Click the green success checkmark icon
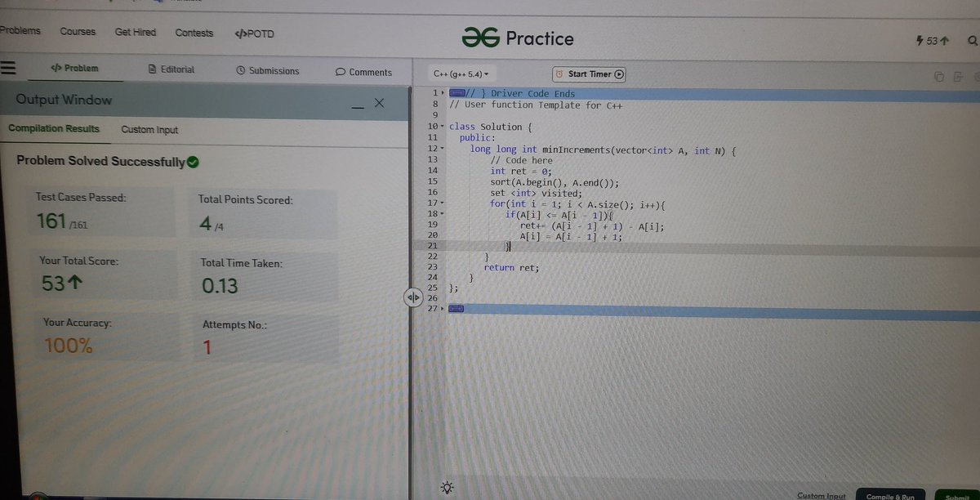Screen dimensions: 980x500 [193, 162]
